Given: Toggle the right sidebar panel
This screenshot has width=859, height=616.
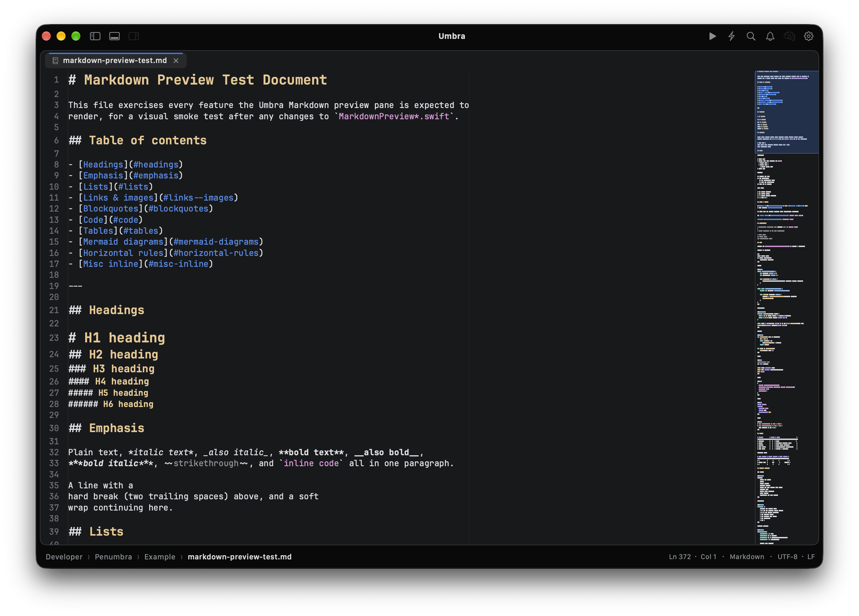Looking at the screenshot, I should tap(134, 36).
